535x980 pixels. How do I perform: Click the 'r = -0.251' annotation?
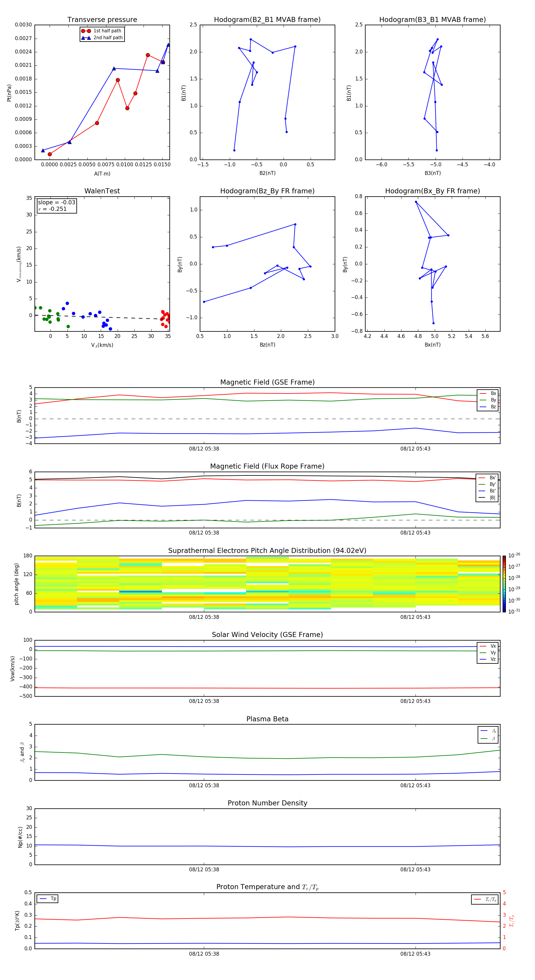point(53,209)
